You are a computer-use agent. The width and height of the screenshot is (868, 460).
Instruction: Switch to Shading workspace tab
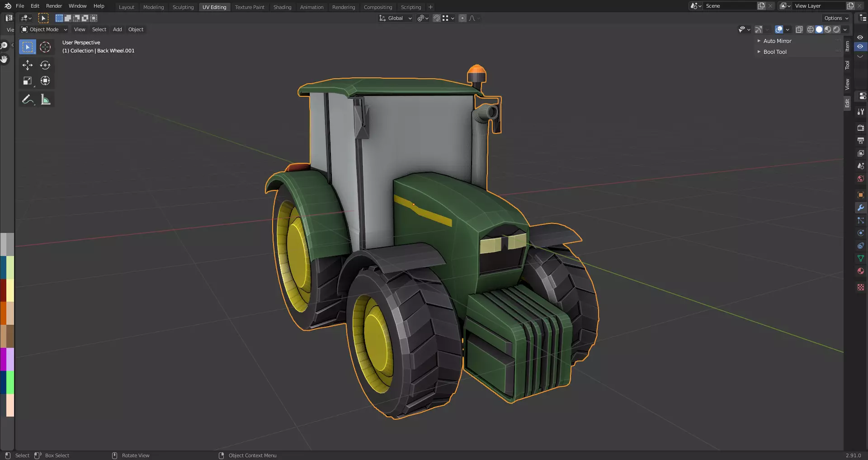(x=282, y=7)
